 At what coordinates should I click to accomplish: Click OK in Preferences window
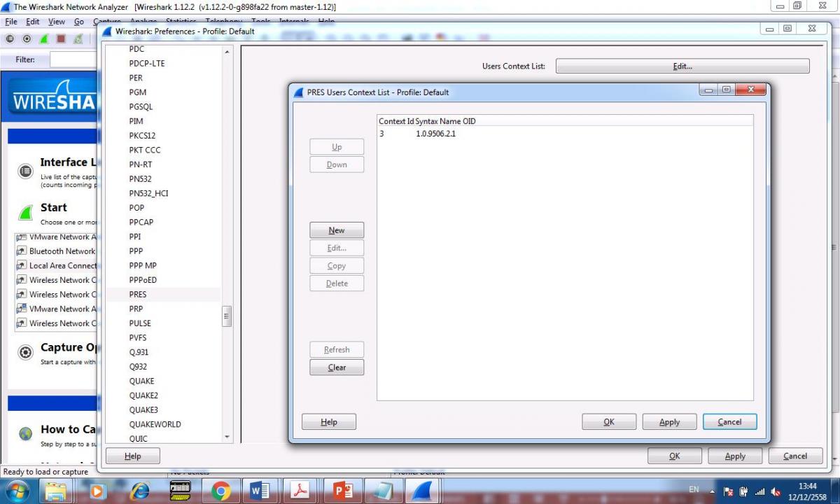(675, 456)
